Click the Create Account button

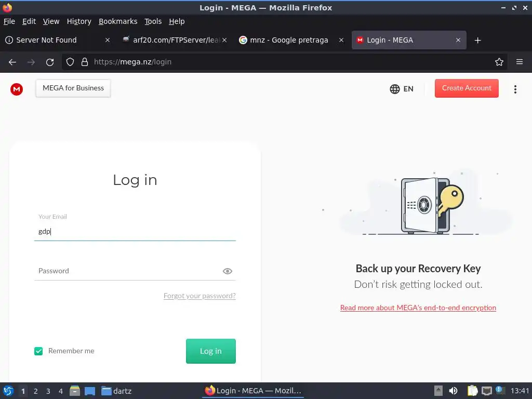click(467, 88)
